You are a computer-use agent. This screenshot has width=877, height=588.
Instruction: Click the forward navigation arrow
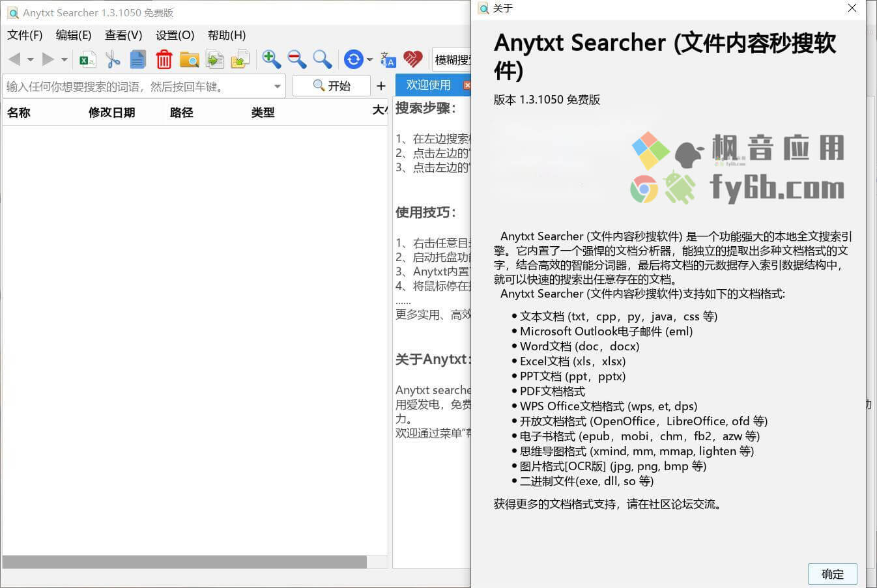point(48,59)
